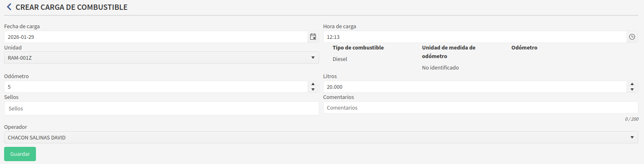Screen dimensions: 644x164
Task: Open the Unidad dropdown showing RAM-001Z
Action: click(x=161, y=58)
